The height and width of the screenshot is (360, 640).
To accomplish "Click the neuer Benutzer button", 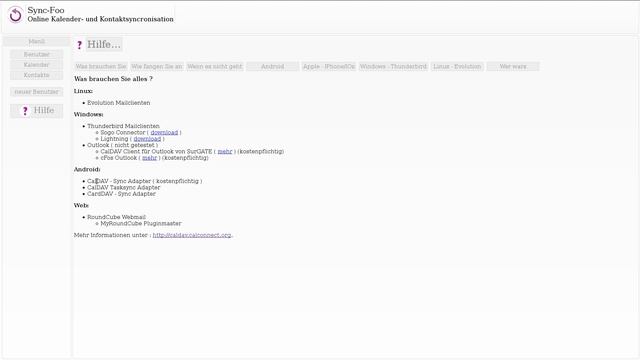I will [x=37, y=92].
